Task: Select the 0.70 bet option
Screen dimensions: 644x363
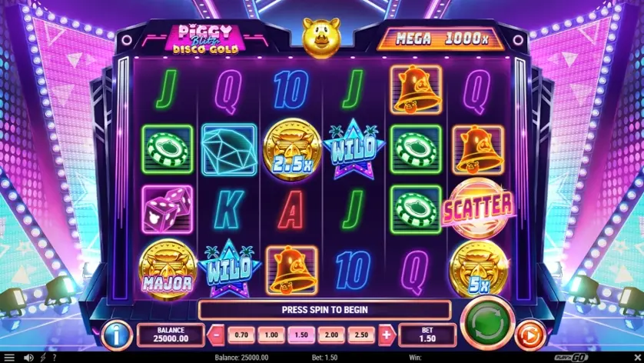Action: click(241, 335)
